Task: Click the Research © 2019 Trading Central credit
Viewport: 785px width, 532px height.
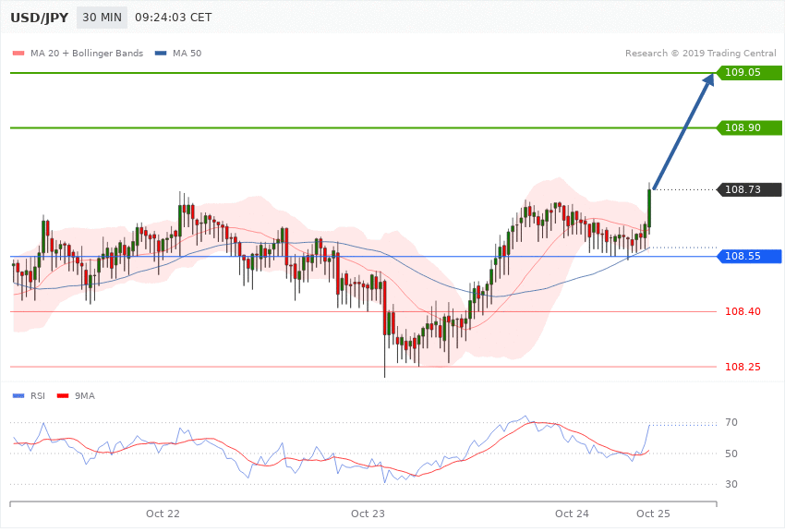Action: [x=700, y=53]
